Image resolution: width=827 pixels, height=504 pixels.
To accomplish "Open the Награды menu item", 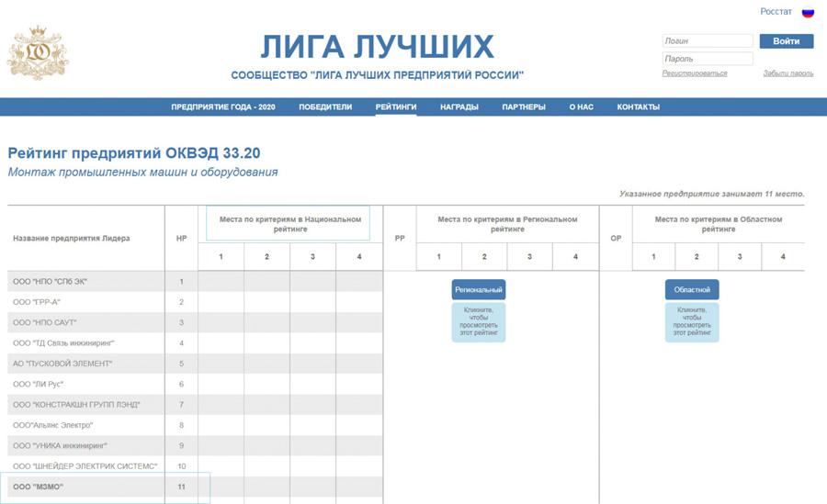I will tap(459, 107).
